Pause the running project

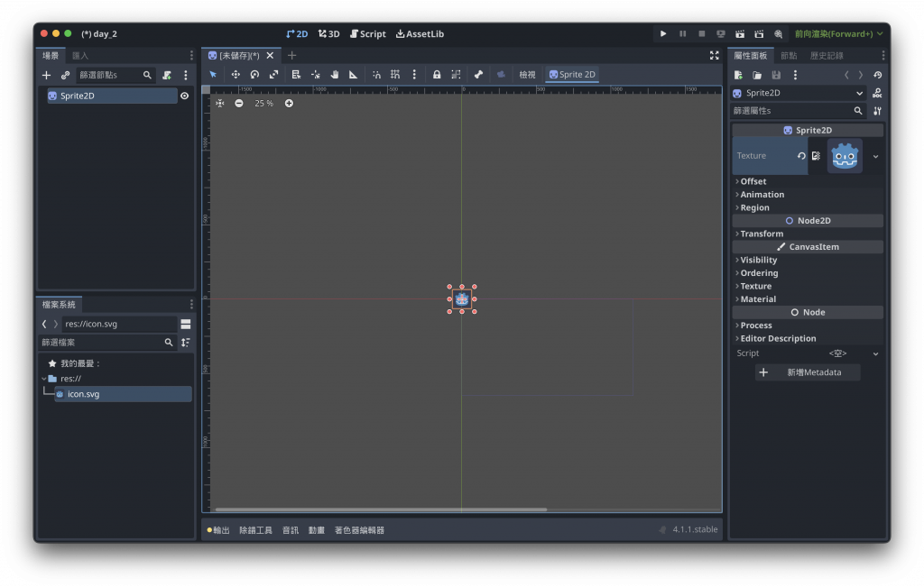682,33
